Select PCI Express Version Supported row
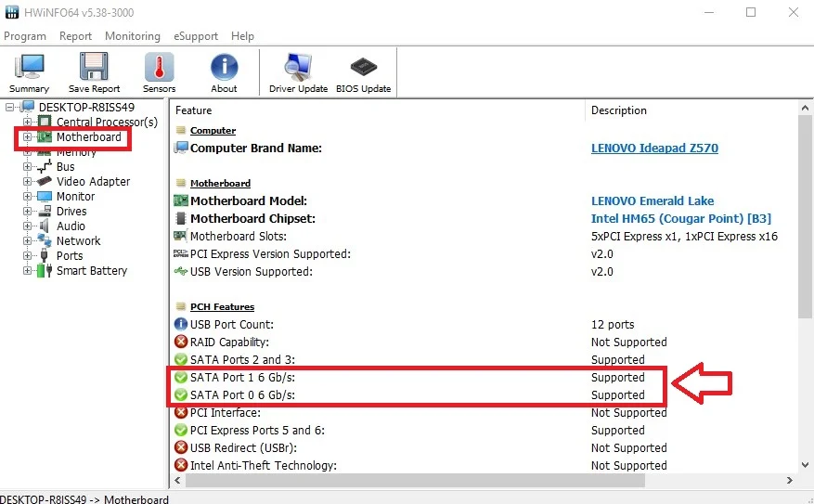 [485, 254]
